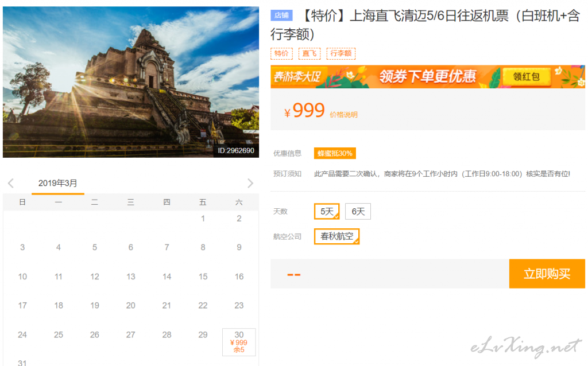Go to next month in calendar

250,183
